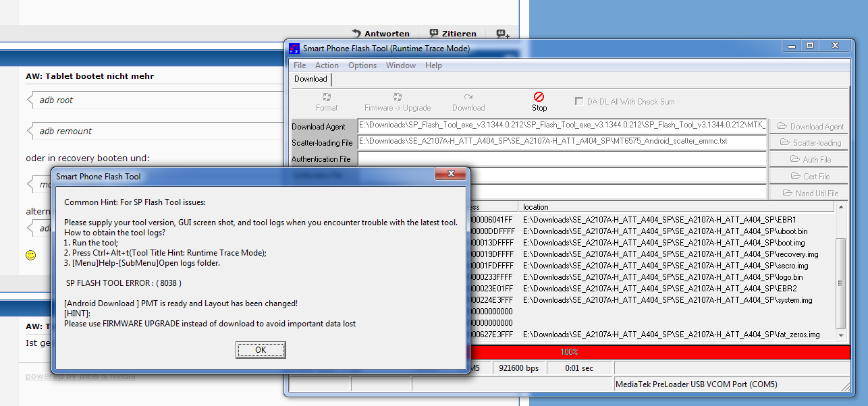The width and height of the screenshot is (868, 406).
Task: Click MediaTek PreLoader USB VCOM Port status
Action: pos(697,384)
